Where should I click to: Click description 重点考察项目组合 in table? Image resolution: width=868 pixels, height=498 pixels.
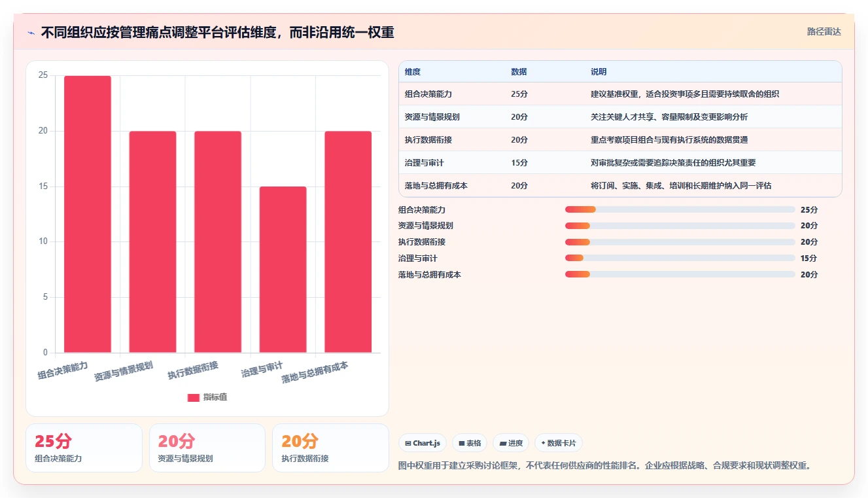[669, 140]
